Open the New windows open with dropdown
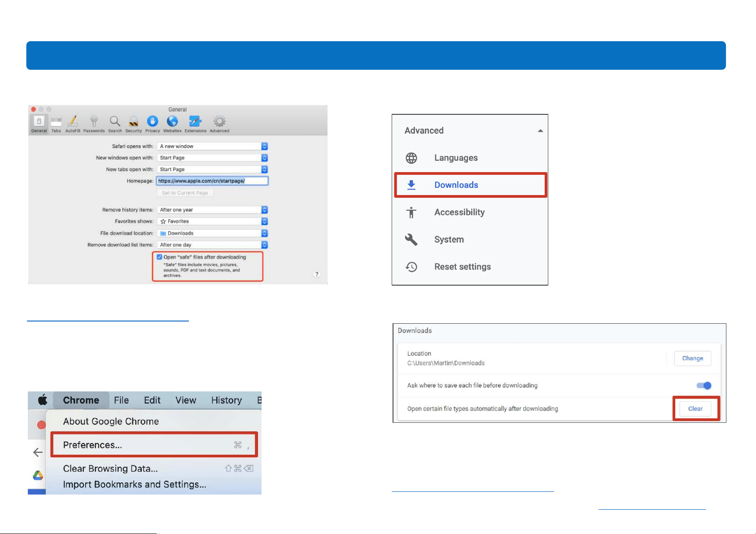 click(212, 158)
